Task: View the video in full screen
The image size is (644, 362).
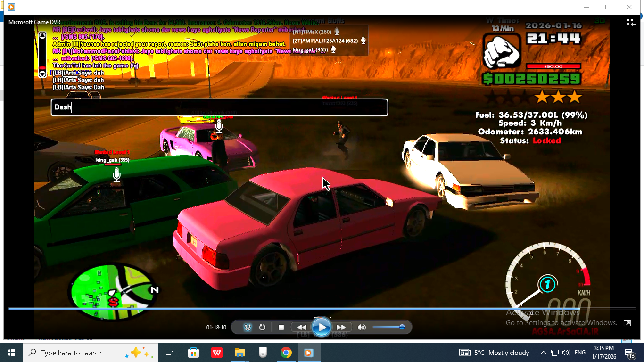Action: (x=627, y=323)
